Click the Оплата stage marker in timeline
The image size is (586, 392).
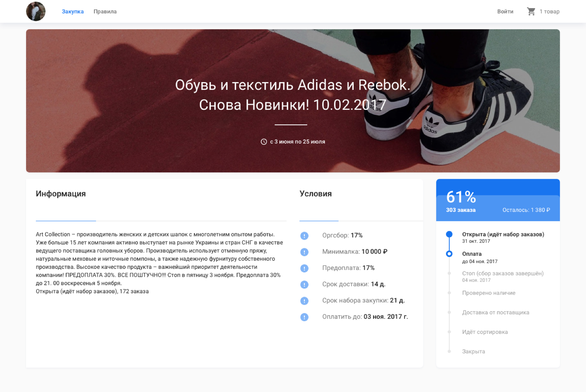449,254
